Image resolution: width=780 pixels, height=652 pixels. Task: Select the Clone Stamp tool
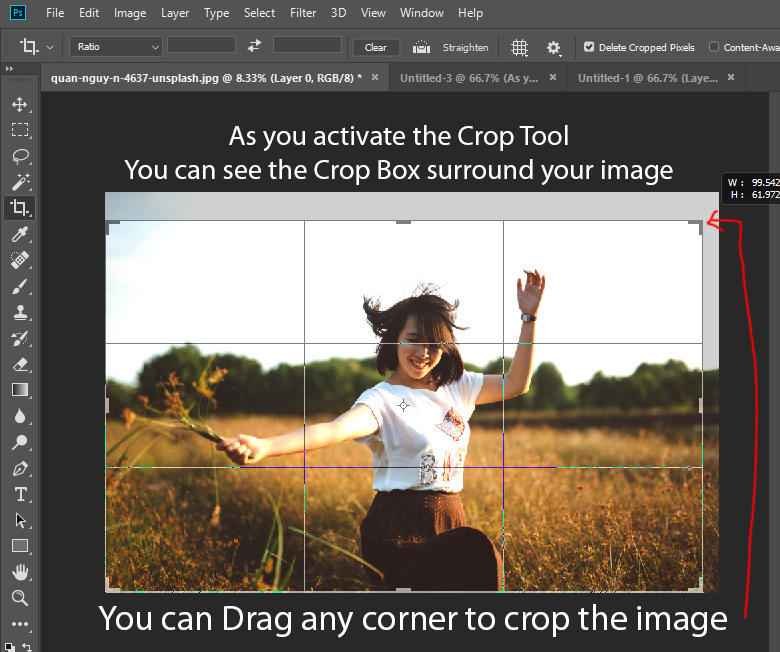20,312
